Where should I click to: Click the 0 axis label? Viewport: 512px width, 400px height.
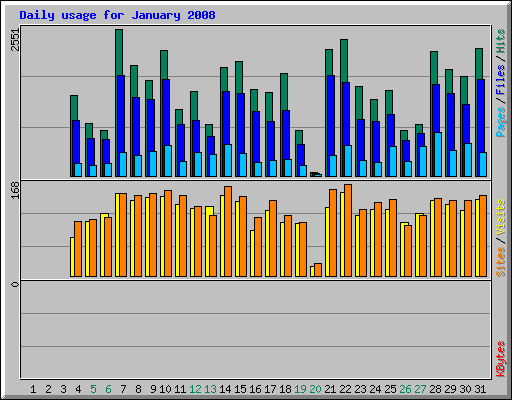tap(15, 284)
